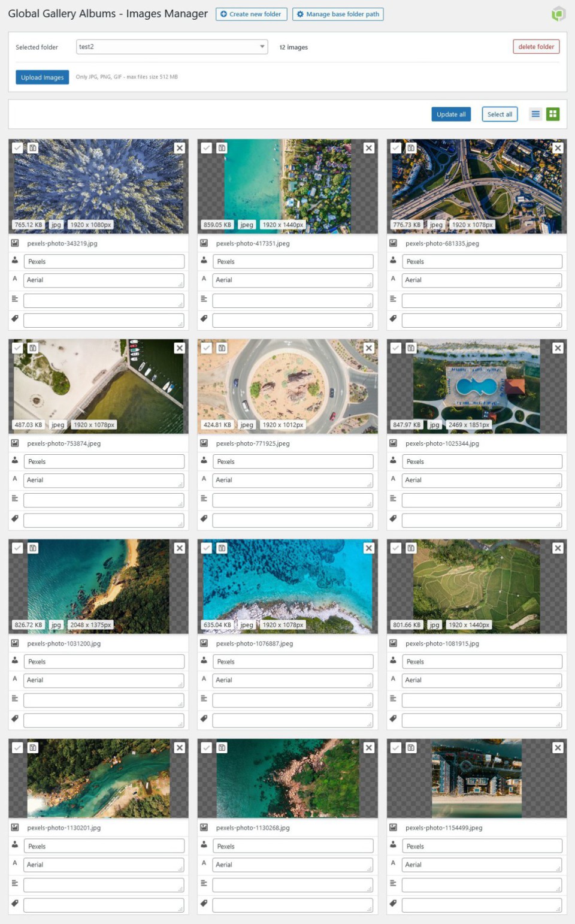Remove pexels-photo-1025344.jpg using X icon
The width and height of the screenshot is (575, 924).
coord(558,348)
